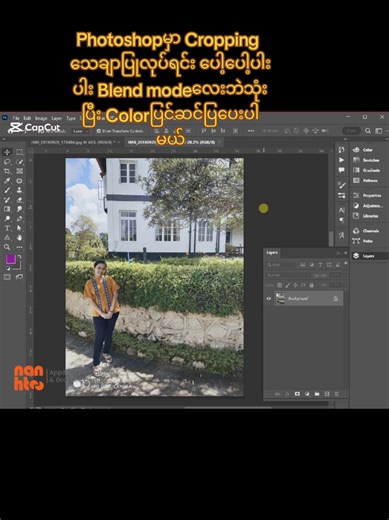The height and width of the screenshot is (520, 389).
Task: Select the Pen tool
Action: coord(19,219)
